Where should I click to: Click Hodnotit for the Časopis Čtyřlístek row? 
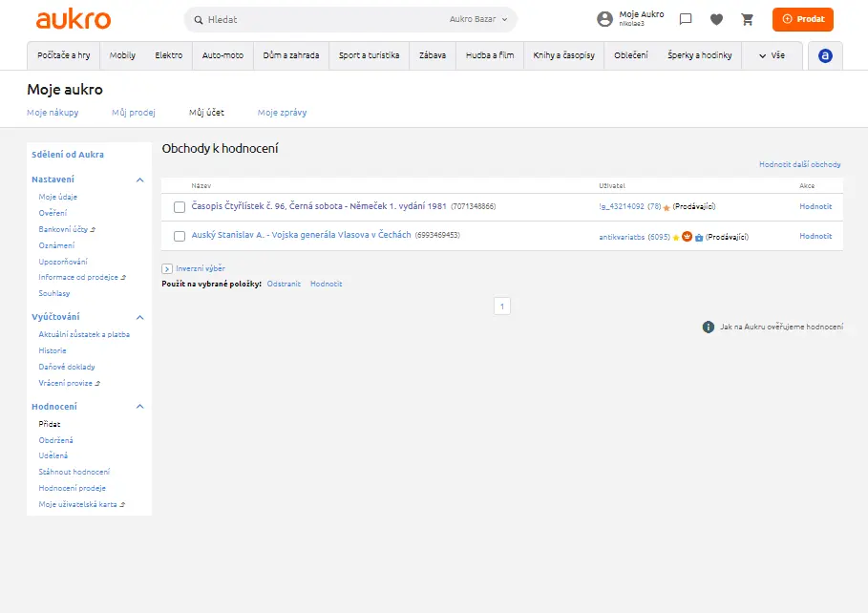coord(815,206)
